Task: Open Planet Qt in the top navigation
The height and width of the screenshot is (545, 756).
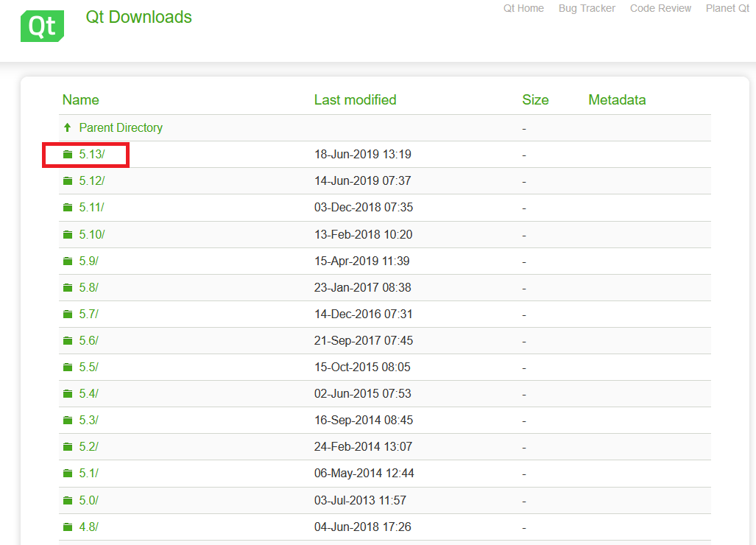Action: [x=727, y=8]
